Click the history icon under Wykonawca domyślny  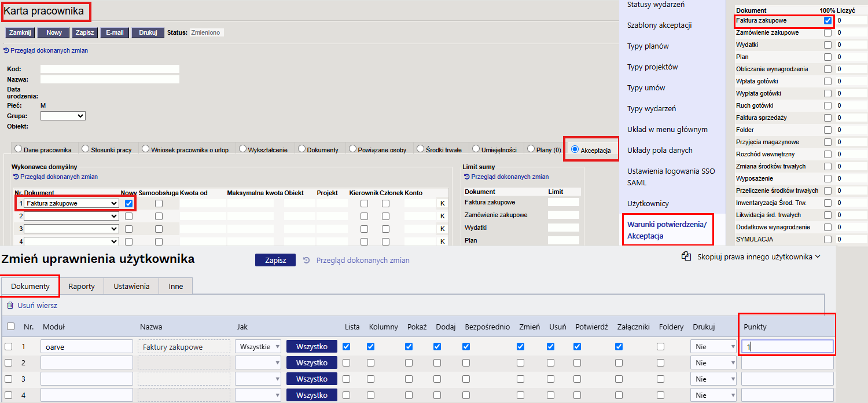click(16, 177)
